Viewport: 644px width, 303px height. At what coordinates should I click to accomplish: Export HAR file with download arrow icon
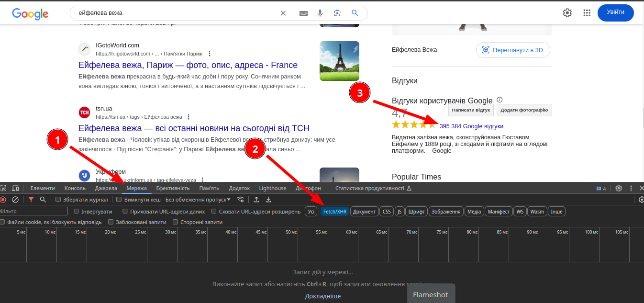268,200
